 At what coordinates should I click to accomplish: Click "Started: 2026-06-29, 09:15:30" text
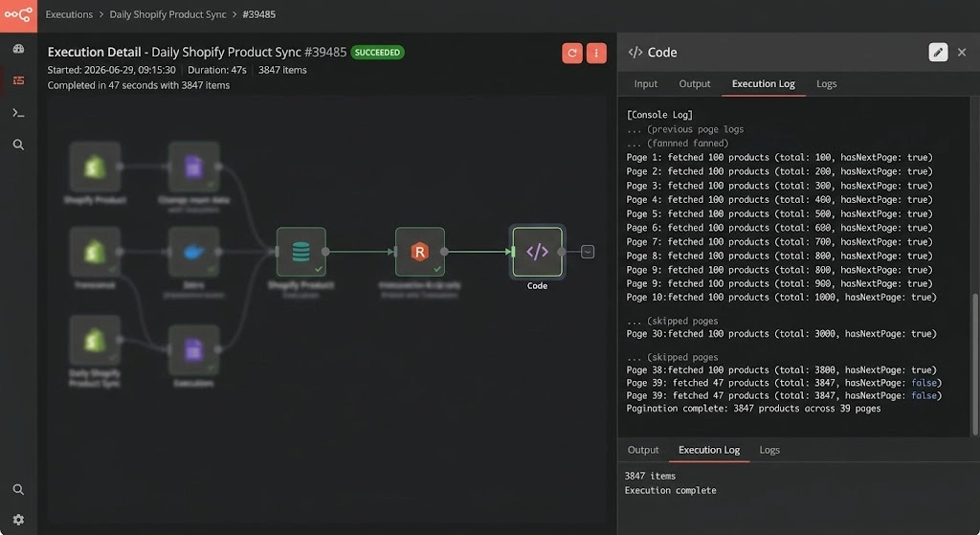pyautogui.click(x=111, y=70)
